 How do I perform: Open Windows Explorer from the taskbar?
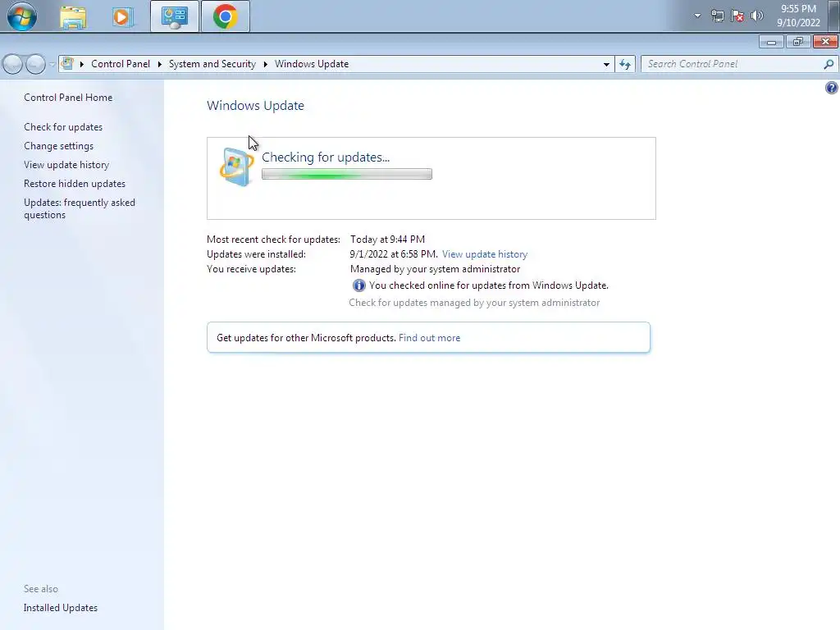(73, 16)
